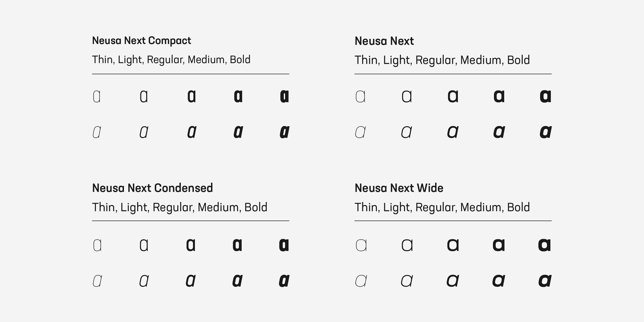Select the Thin upright 'a' in Neusa Next Compact

click(x=97, y=97)
